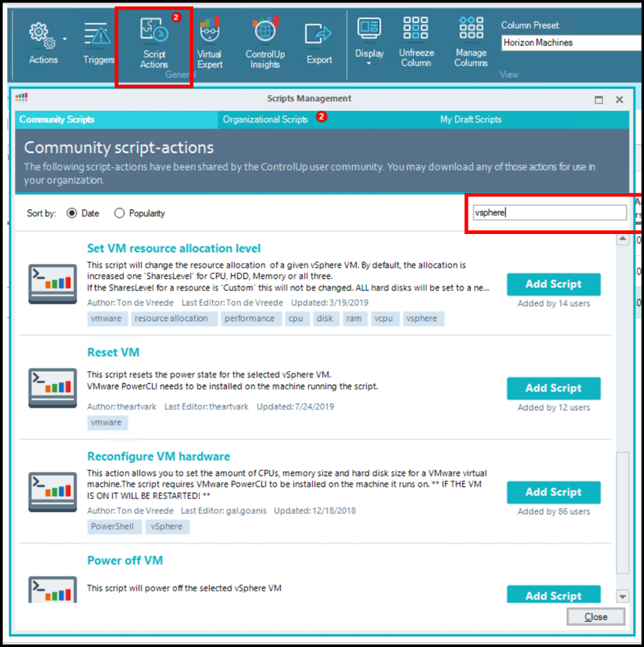
Task: Click the Reconfigure VM hardware script thumbnail
Action: (52, 492)
